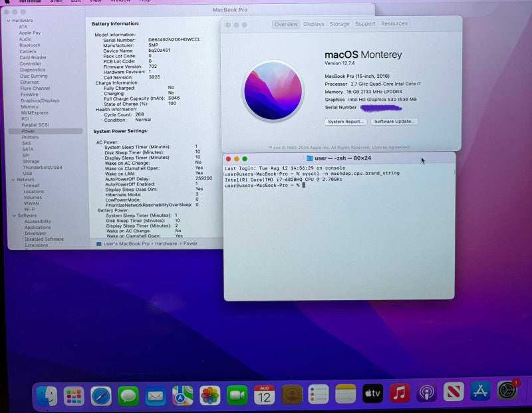Click Hardware in the path bar
This screenshot has height=413, width=532.
(x=166, y=243)
